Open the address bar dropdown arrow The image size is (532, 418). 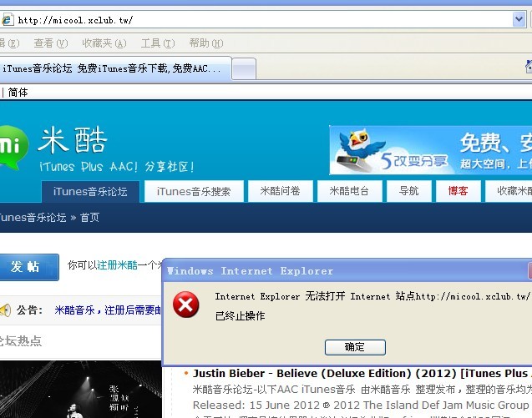coord(519,19)
